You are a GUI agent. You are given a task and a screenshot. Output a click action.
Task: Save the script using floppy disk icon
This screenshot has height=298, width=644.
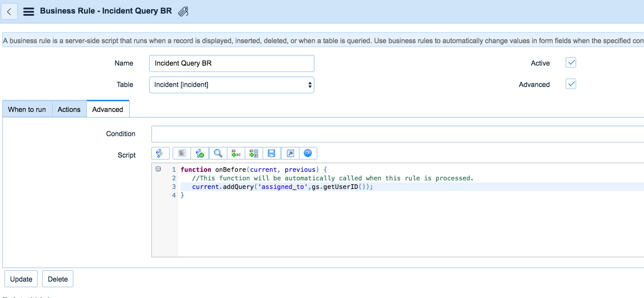pos(272,153)
